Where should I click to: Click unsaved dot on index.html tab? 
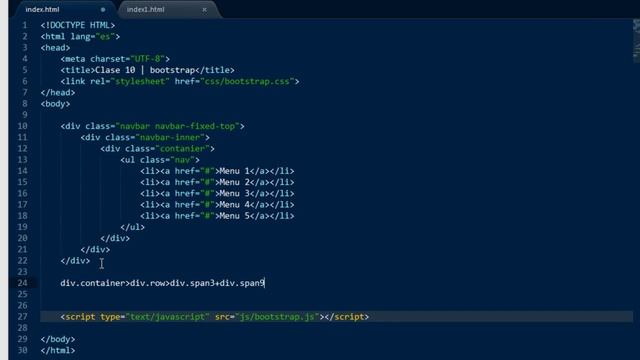pos(103,9)
